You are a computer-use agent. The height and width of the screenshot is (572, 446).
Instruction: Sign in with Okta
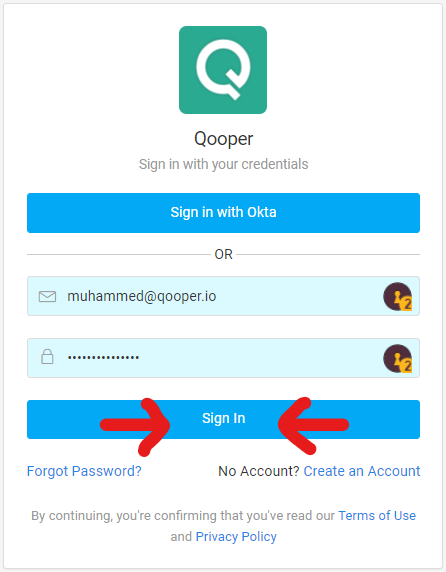click(223, 213)
